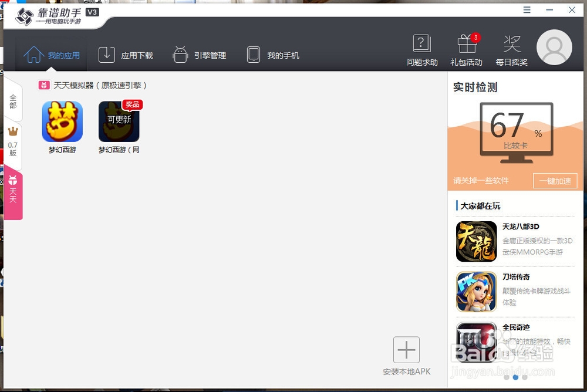587x392 pixels.
Task: Open 引擎管理 tab
Action: click(x=199, y=55)
